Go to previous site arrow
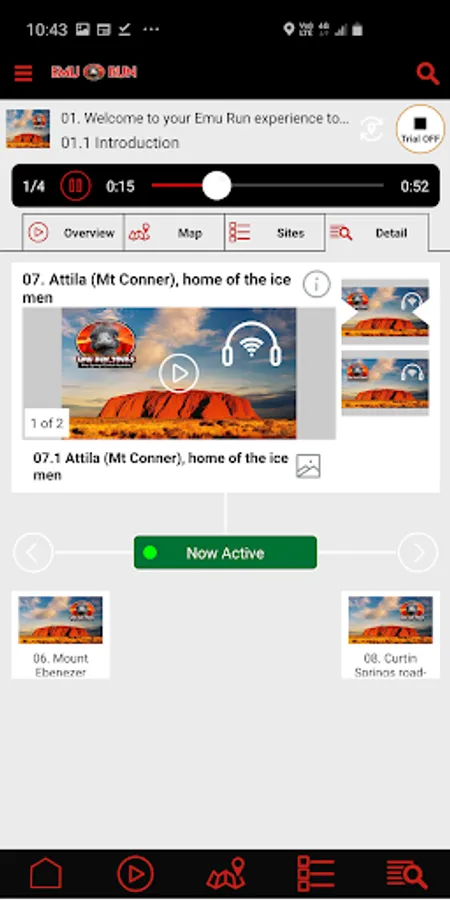The width and height of the screenshot is (450, 900). 33,553
